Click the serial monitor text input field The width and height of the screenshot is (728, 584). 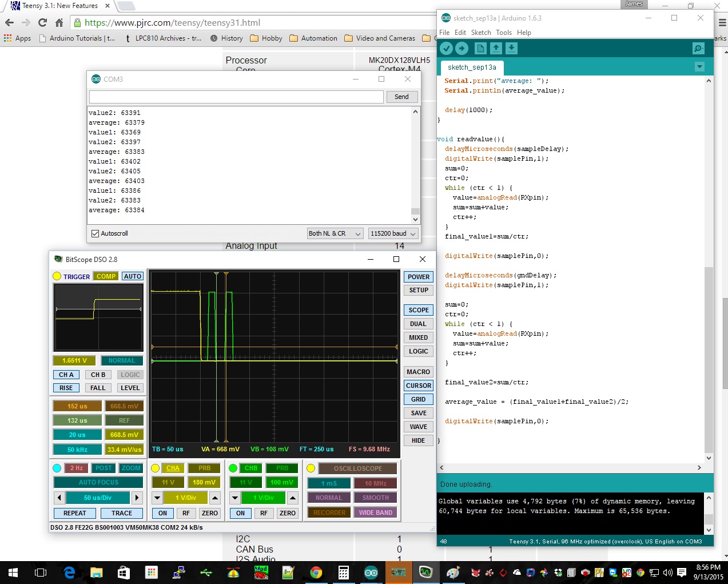[x=236, y=97]
